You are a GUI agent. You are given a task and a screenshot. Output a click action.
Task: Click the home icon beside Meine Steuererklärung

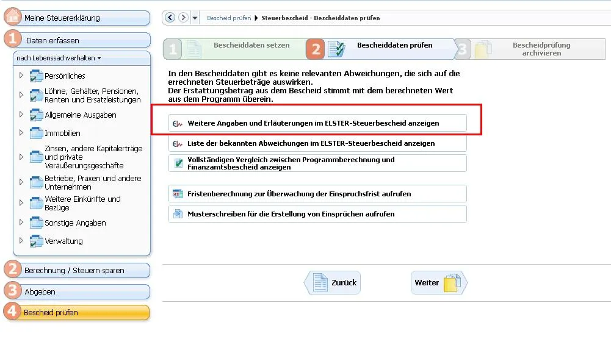coord(13,17)
